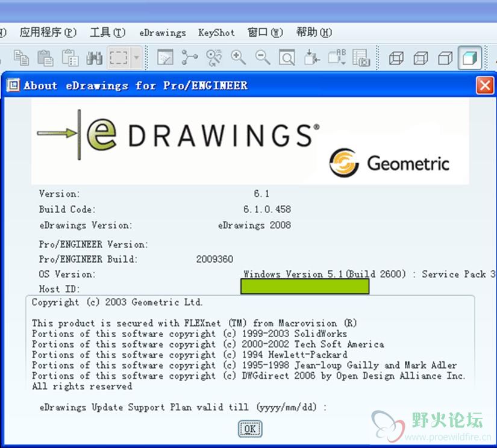Click the Tech Soft America copyright line
The height and width of the screenshot is (448, 497).
(208, 344)
